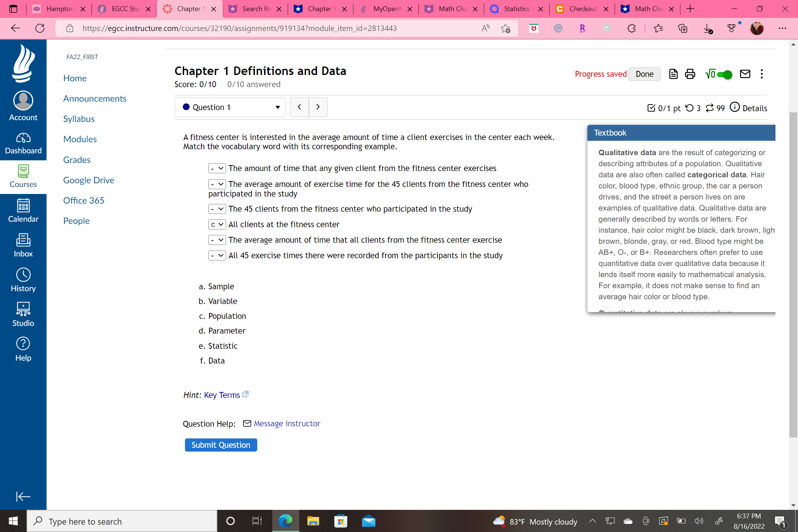The image size is (798, 532).
Task: Go to the next question with the right arrow
Action: [318, 107]
